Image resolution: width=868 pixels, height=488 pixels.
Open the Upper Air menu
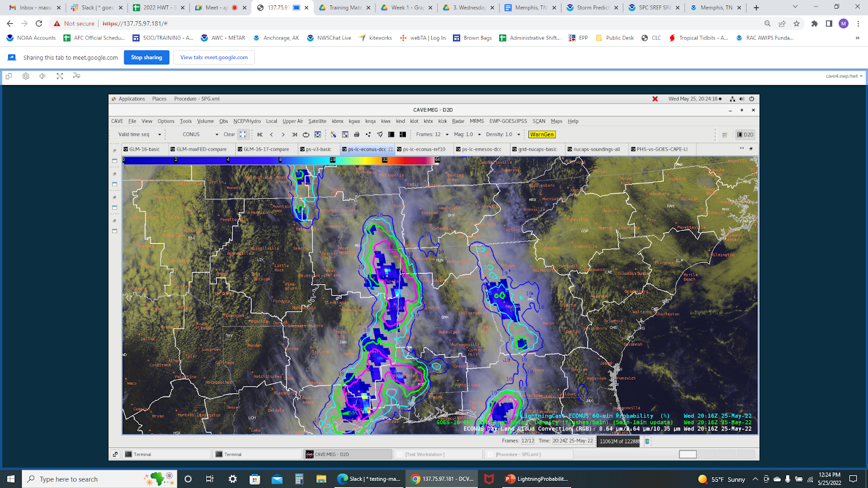click(x=293, y=121)
